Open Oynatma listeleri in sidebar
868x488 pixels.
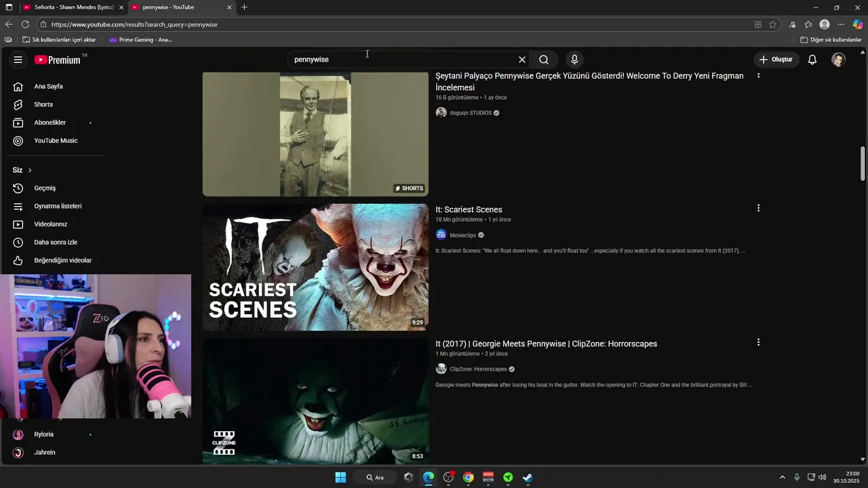(57, 206)
